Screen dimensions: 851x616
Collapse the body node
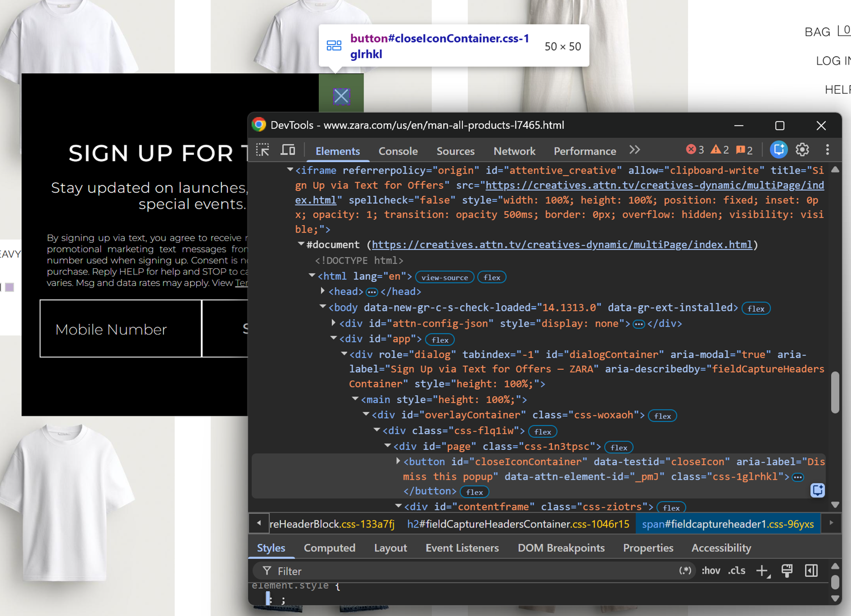pos(323,307)
